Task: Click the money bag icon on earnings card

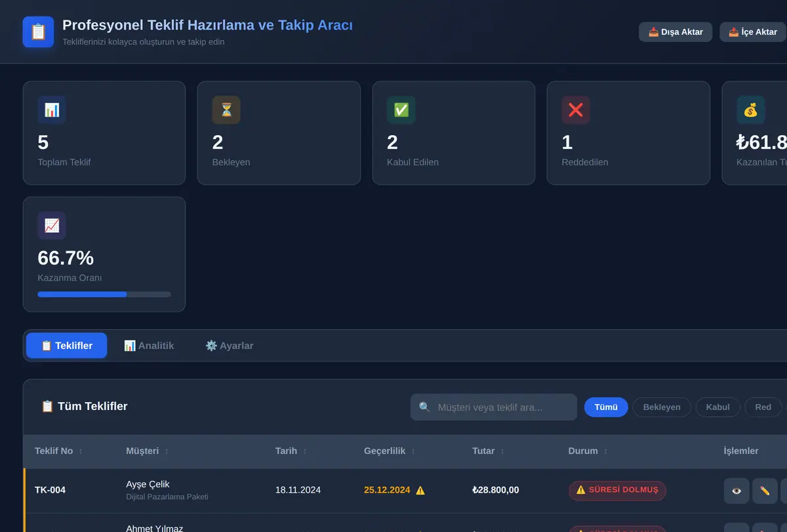Action: [750, 110]
